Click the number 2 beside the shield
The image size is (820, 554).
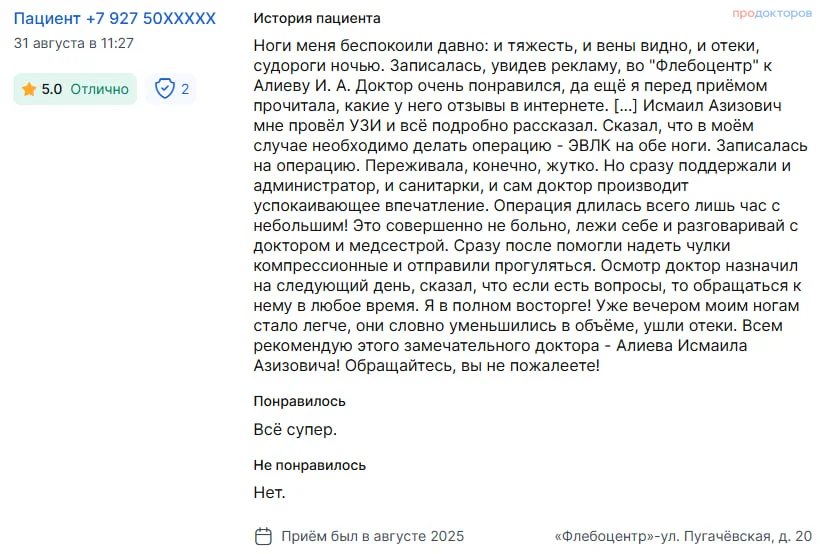[x=185, y=89]
